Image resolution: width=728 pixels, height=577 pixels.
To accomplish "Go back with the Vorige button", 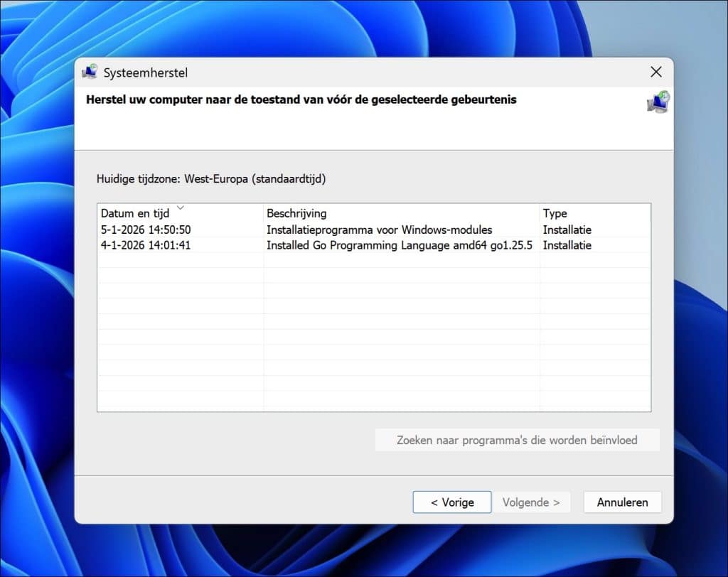I will (x=452, y=502).
